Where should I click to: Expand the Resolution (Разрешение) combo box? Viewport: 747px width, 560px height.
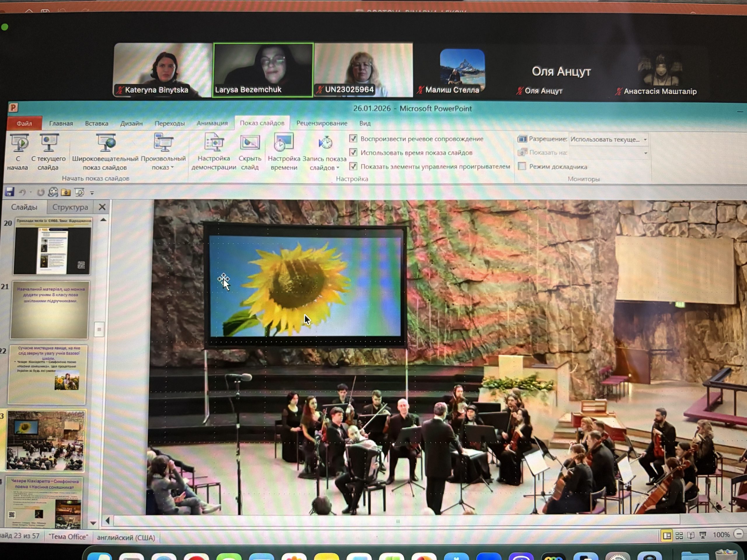[645, 139]
